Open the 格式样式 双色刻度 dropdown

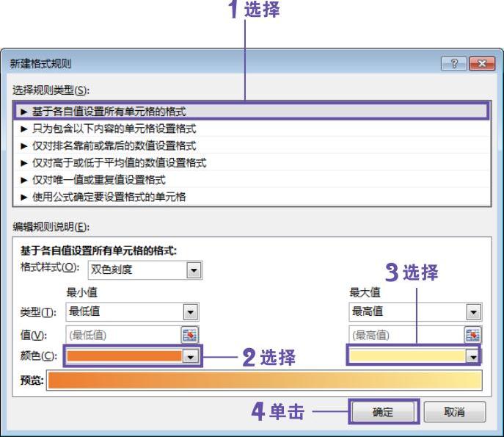194,270
